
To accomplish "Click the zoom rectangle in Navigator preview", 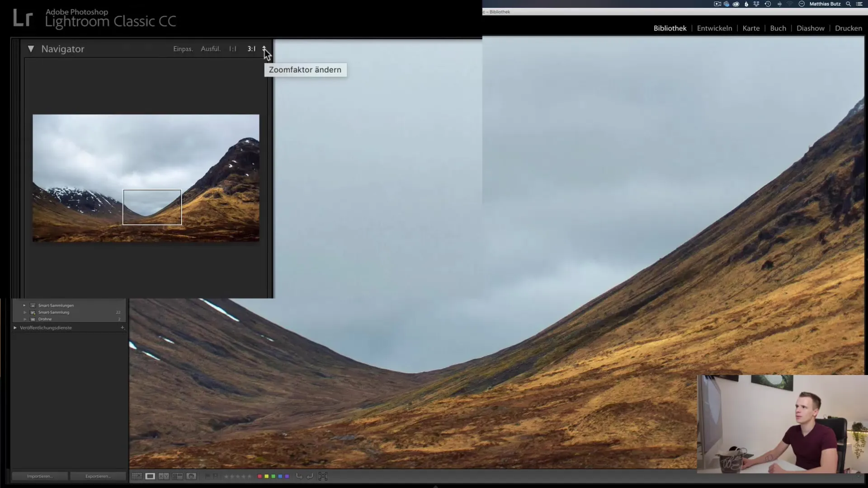I will [x=152, y=207].
